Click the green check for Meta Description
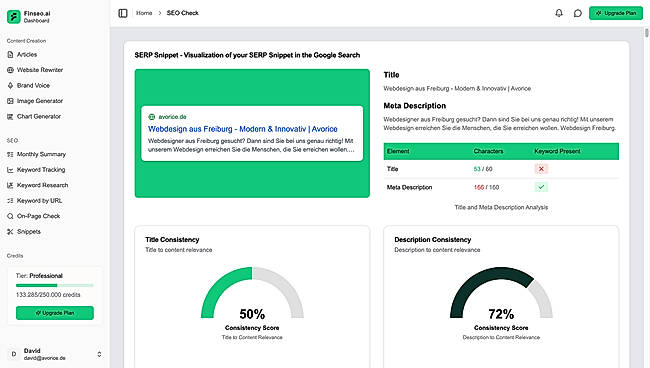650x368 pixels. [541, 187]
